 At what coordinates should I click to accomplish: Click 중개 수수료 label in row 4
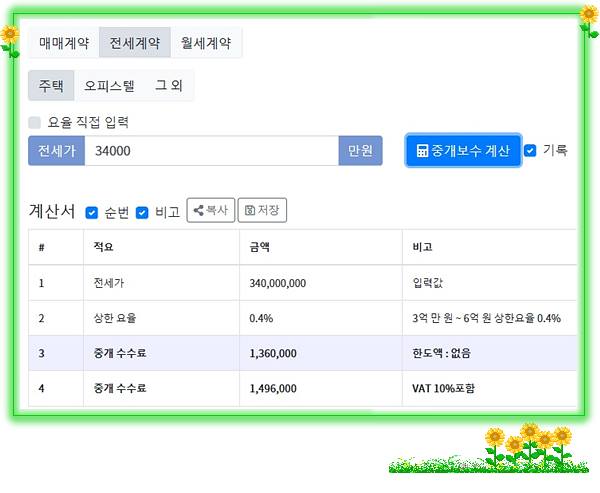[120, 389]
